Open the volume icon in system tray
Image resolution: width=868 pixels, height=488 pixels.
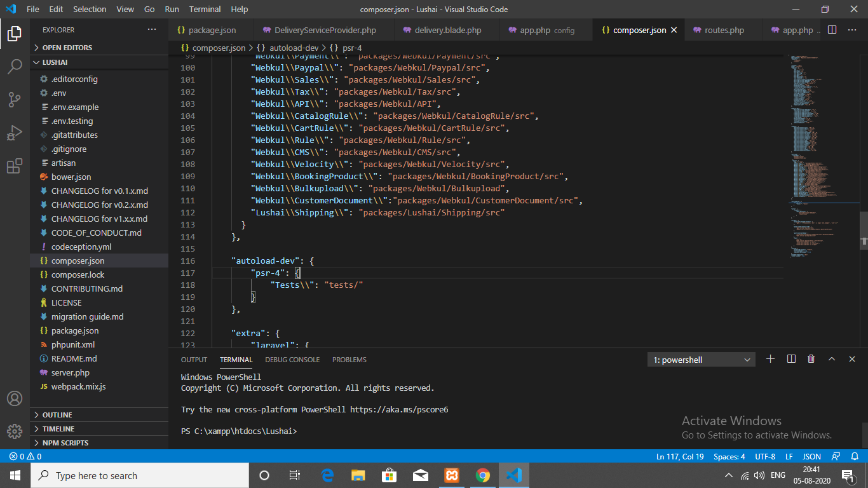(x=759, y=475)
